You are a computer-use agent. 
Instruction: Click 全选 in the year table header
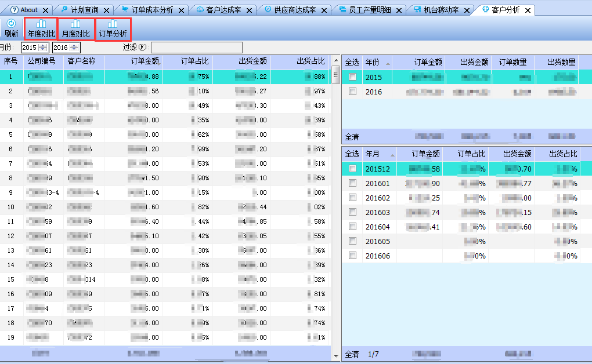[x=352, y=62]
